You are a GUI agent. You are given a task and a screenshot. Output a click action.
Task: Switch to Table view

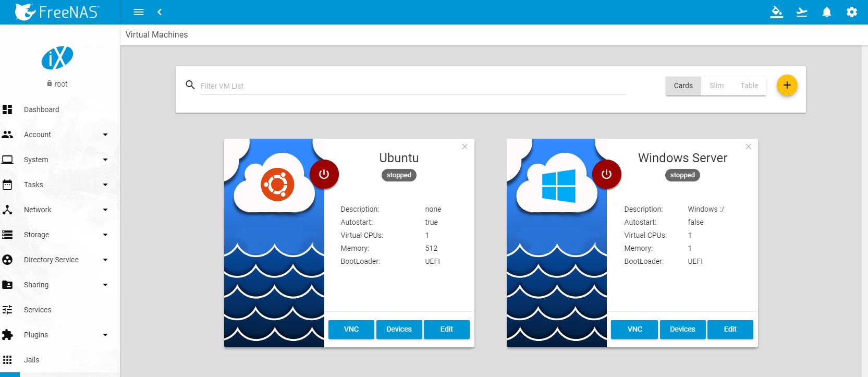pyautogui.click(x=749, y=86)
